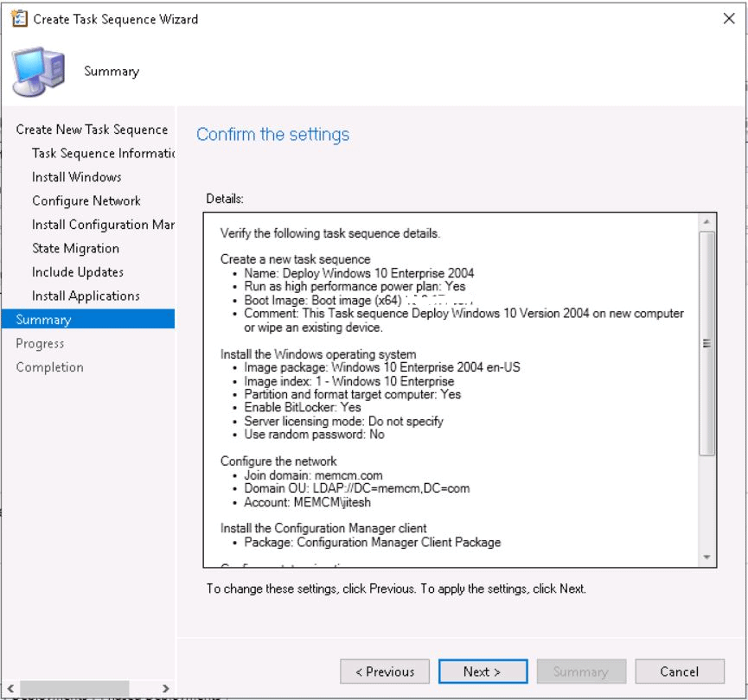Click the 'Boot Image: Boot image (x64)' line
The image size is (748, 700).
(323, 300)
